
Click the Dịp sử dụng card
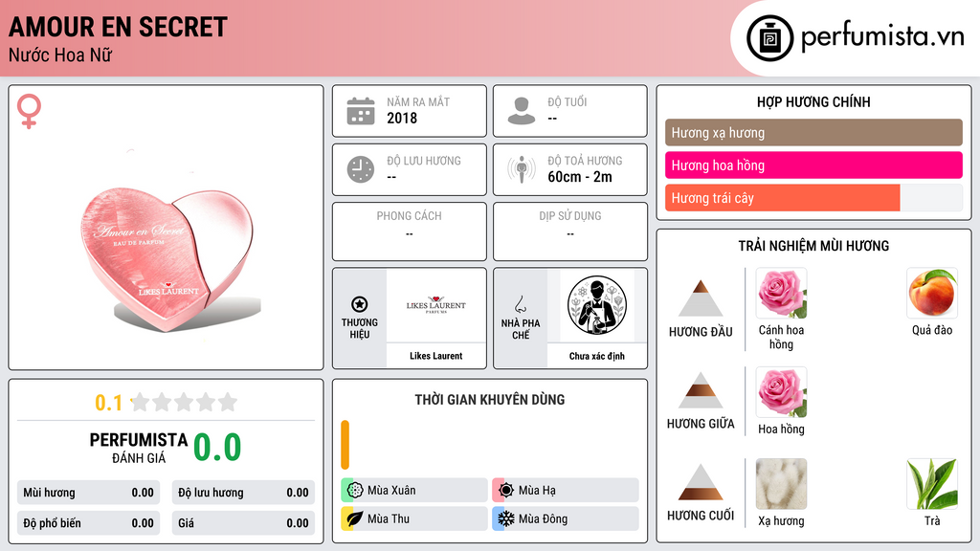coord(570,231)
